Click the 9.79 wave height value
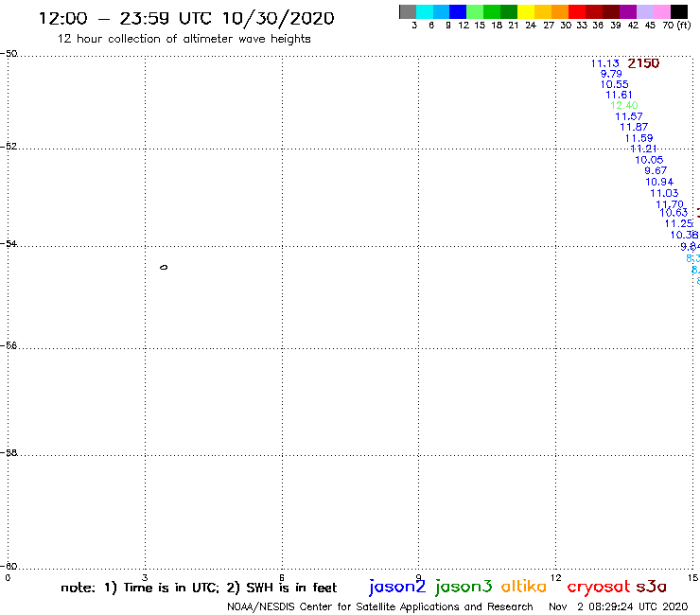Screen dimensions: 700x615 pos(611,74)
